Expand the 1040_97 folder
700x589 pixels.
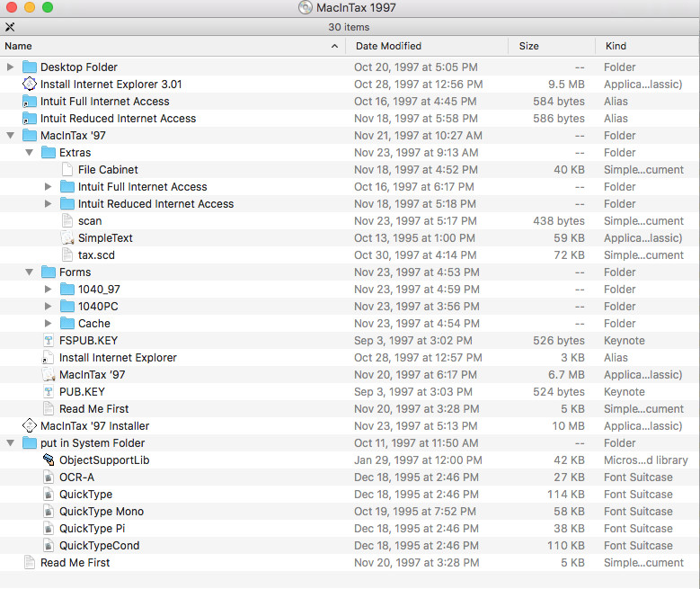(x=48, y=290)
